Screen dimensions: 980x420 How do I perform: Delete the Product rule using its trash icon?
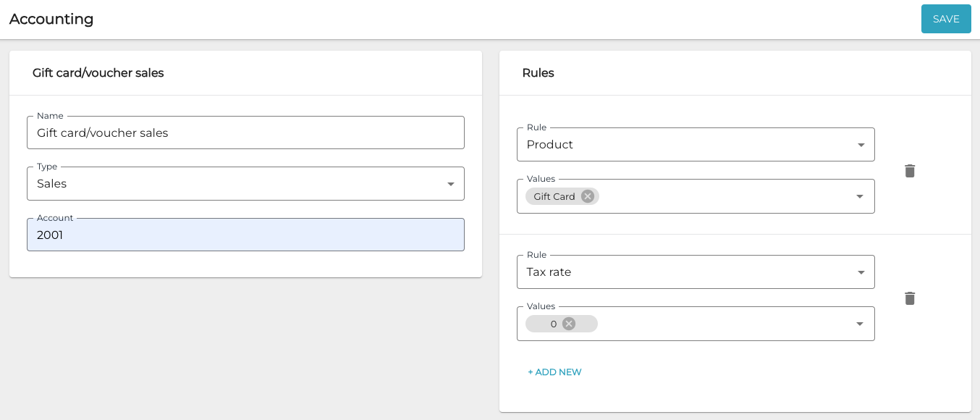tap(910, 171)
